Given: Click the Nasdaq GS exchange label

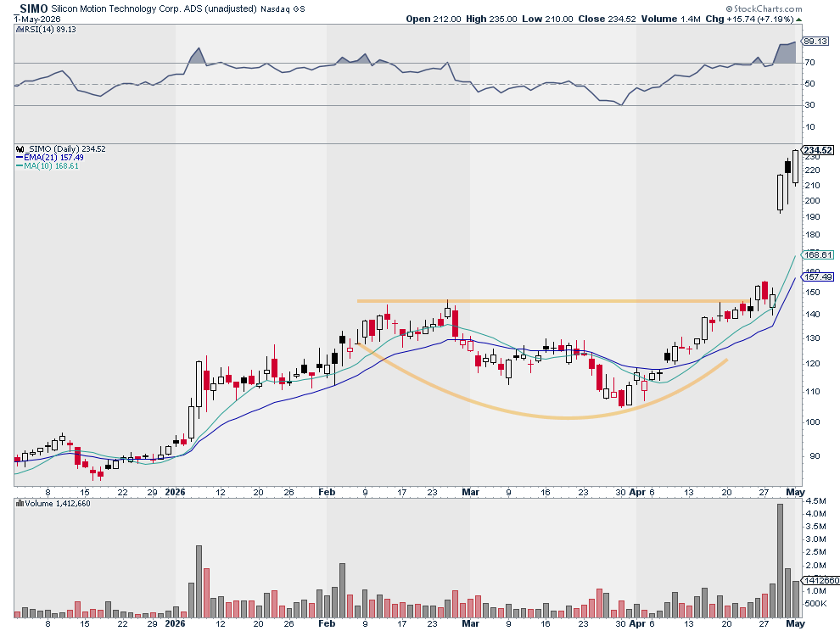Looking at the screenshot, I should tap(283, 9).
